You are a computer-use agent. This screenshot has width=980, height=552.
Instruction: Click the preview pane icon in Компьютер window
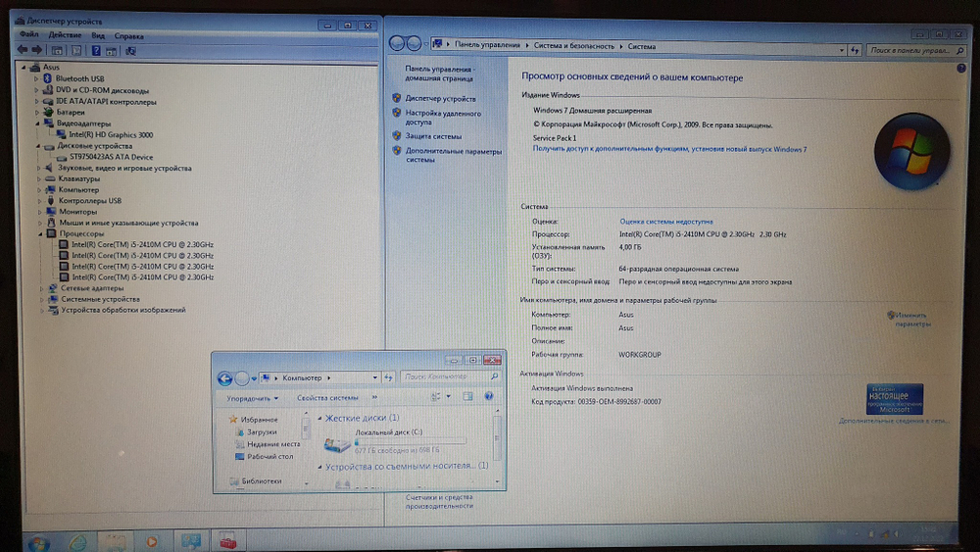[467, 396]
